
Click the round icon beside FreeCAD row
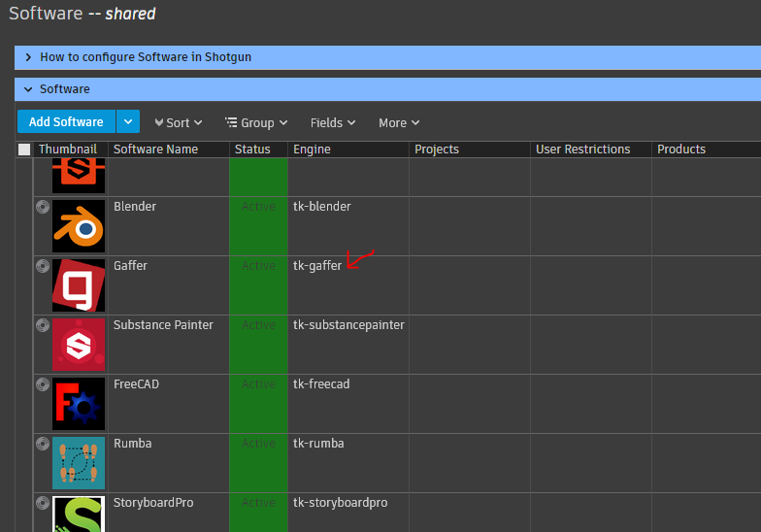pos(43,384)
